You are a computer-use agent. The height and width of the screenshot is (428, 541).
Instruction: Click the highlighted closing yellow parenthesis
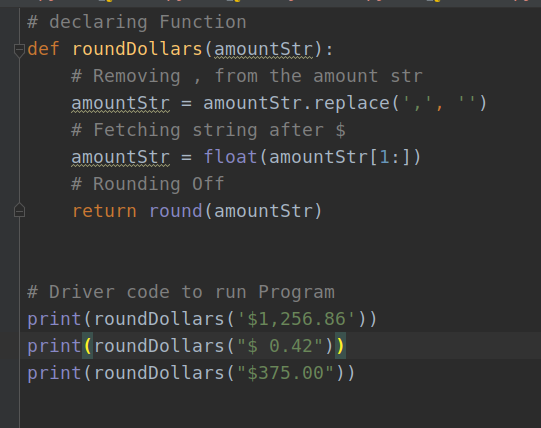[x=340, y=346]
